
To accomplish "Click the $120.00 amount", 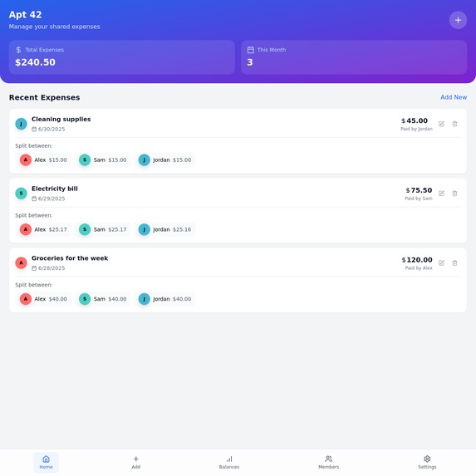I will (x=417, y=259).
